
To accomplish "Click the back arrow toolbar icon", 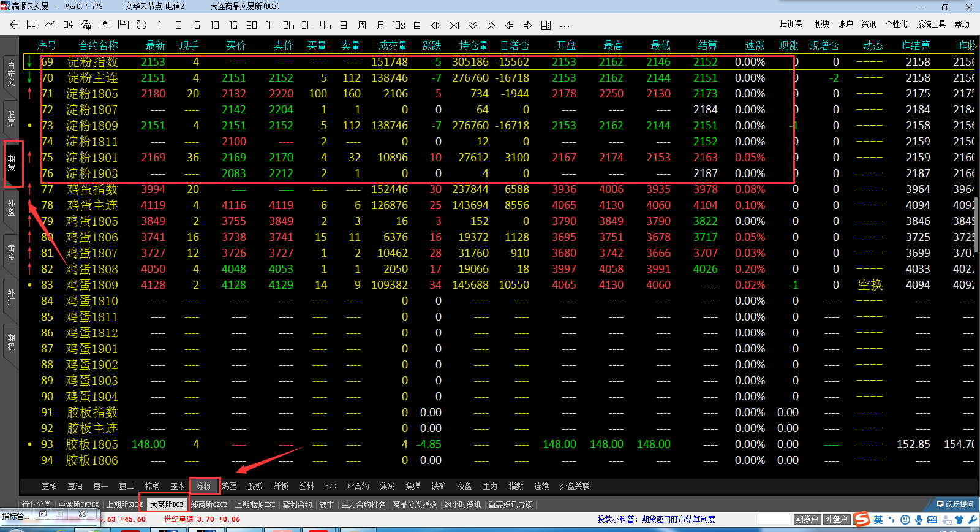I will (x=13, y=25).
